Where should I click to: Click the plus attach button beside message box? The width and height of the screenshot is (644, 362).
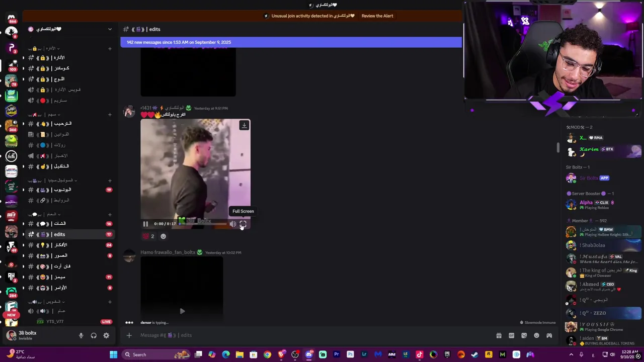pos(129,335)
